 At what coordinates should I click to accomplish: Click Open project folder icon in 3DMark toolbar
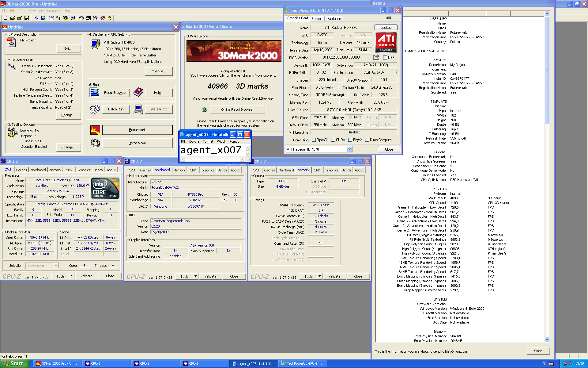pos(13,18)
